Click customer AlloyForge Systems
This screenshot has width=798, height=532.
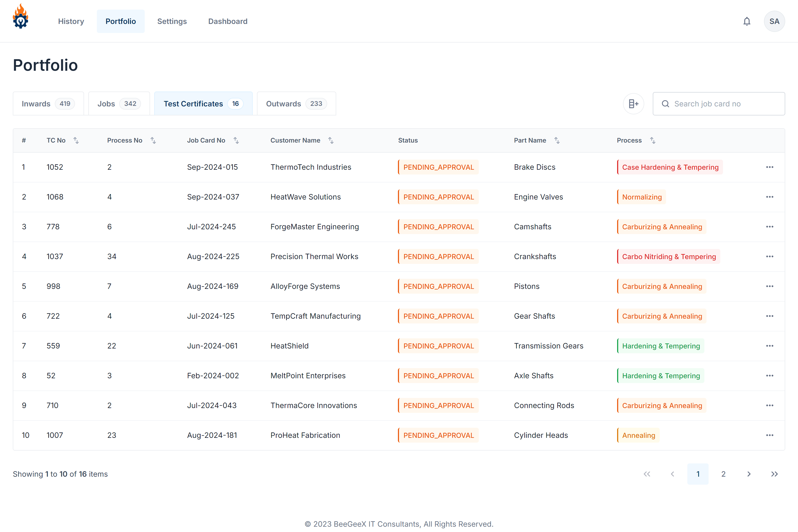click(305, 286)
